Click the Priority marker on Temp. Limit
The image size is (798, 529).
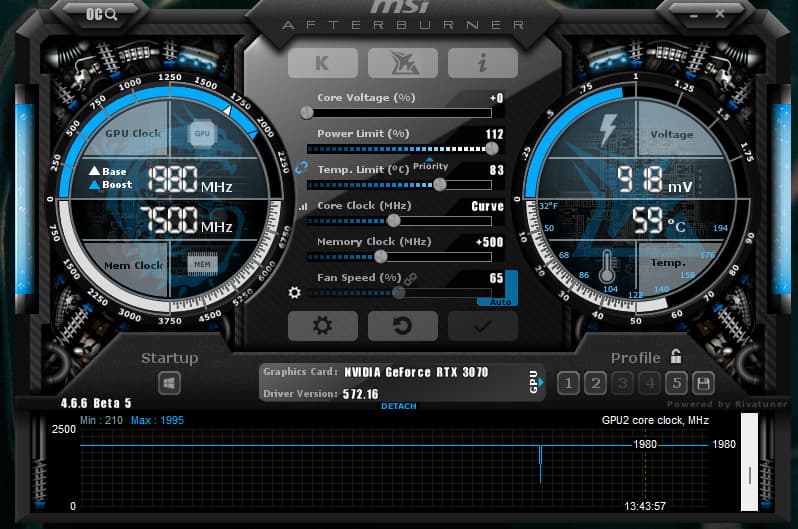[x=430, y=165]
